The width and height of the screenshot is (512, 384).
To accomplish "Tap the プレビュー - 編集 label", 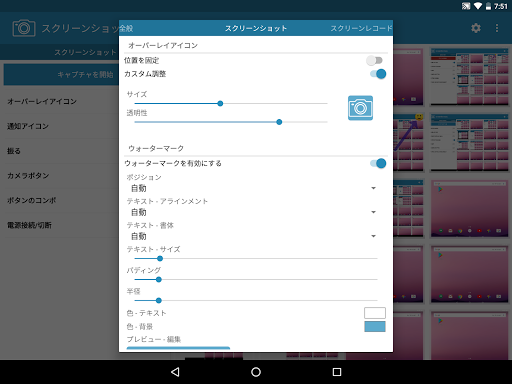I will [154, 339].
